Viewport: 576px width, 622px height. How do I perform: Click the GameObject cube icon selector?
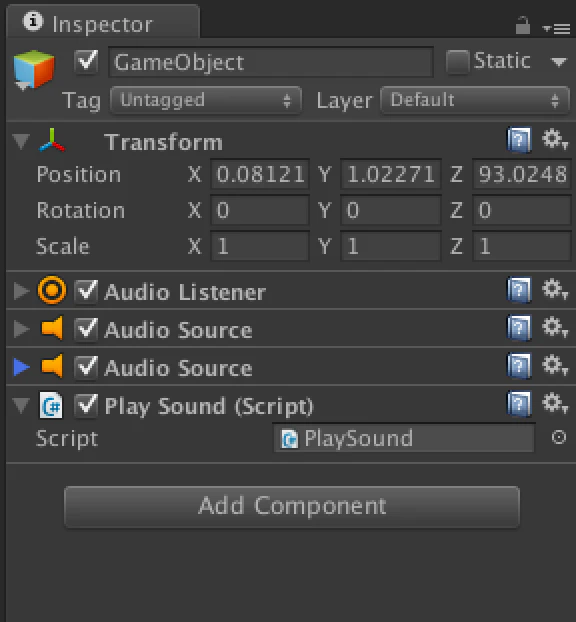pyautogui.click(x=34, y=70)
